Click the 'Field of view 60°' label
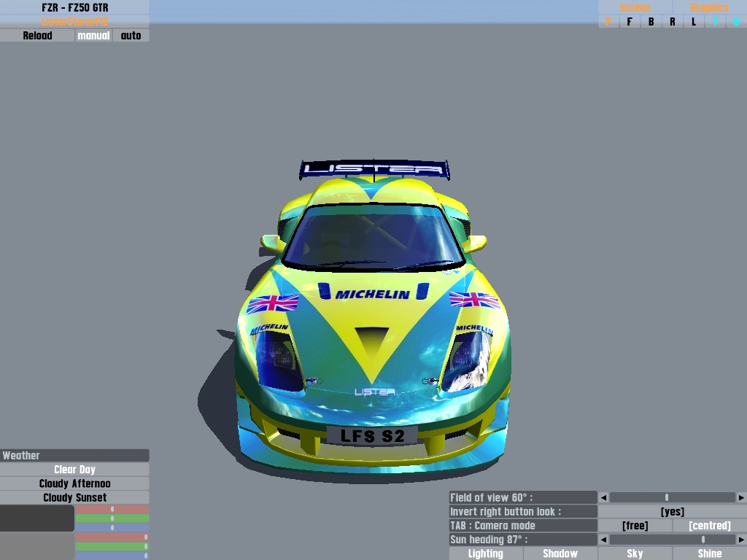 [523, 497]
